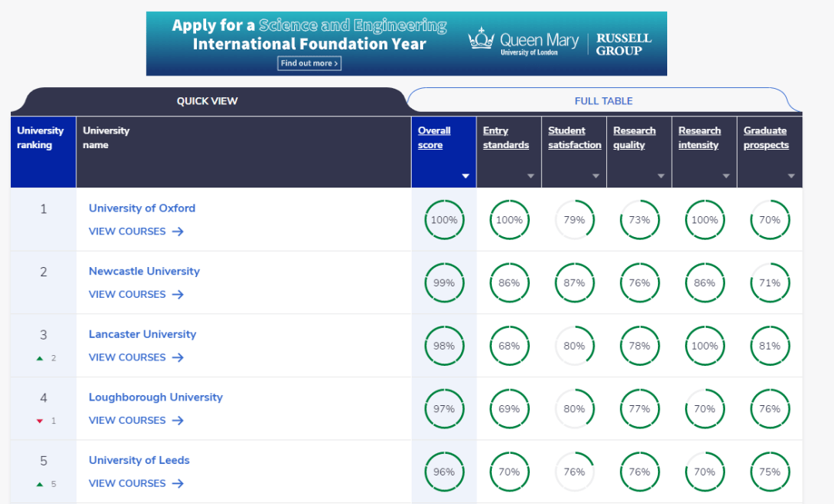Open the Newcastle University link
The width and height of the screenshot is (834, 504).
click(x=144, y=271)
